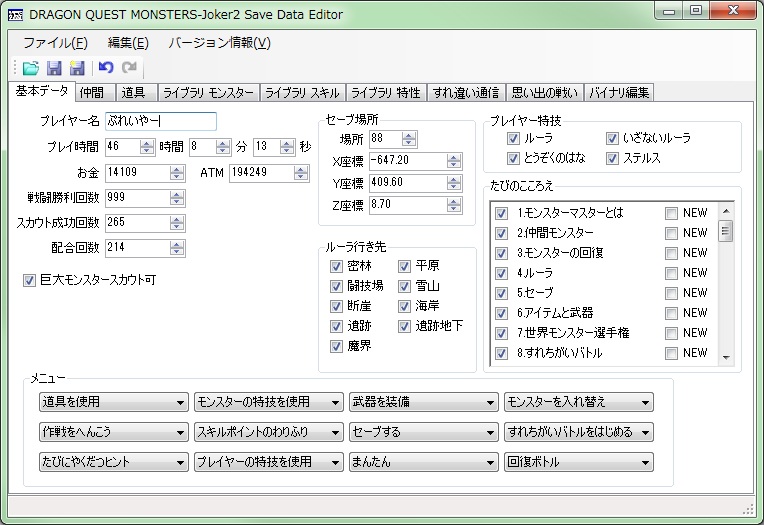This screenshot has height=525, width=764.
Task: Click the 場所 spinner arrows
Action: click(x=409, y=139)
